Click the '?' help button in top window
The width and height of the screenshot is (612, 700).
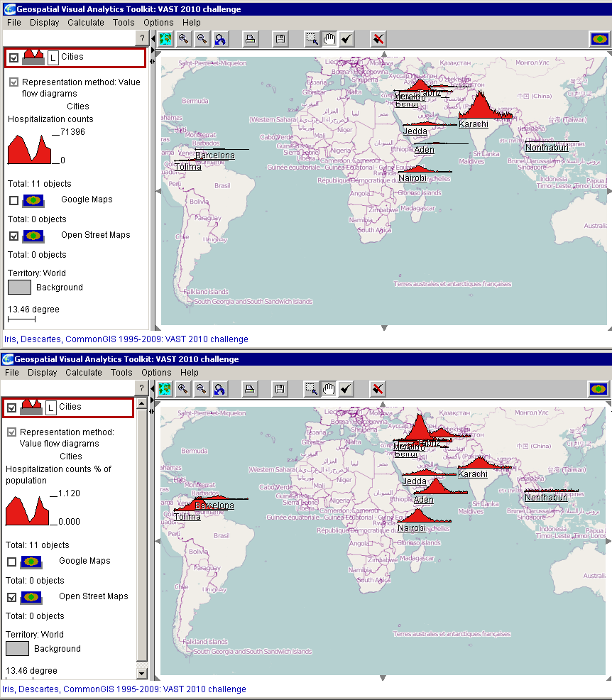(x=142, y=38)
